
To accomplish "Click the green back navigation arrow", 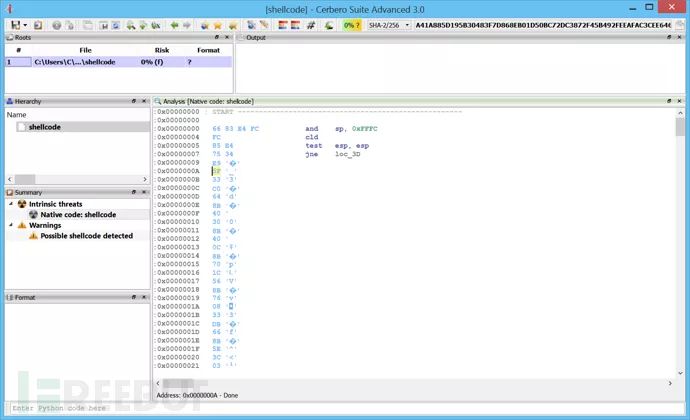I will 174,24.
